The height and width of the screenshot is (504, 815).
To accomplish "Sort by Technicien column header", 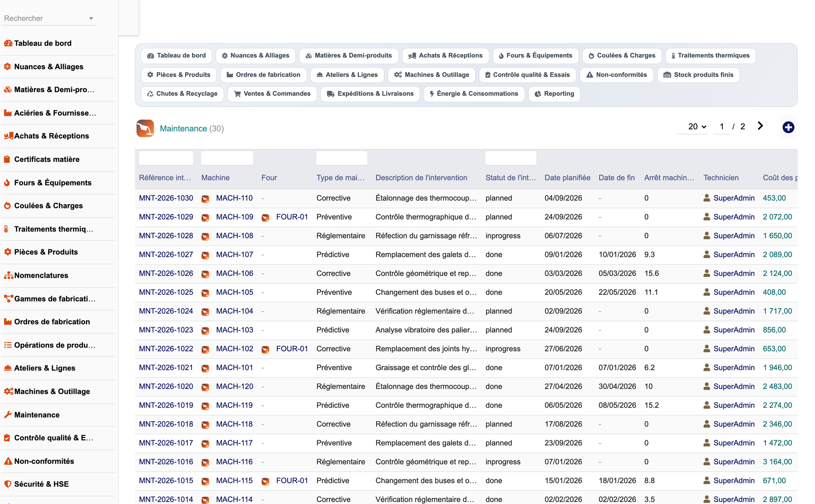I will point(721,177).
